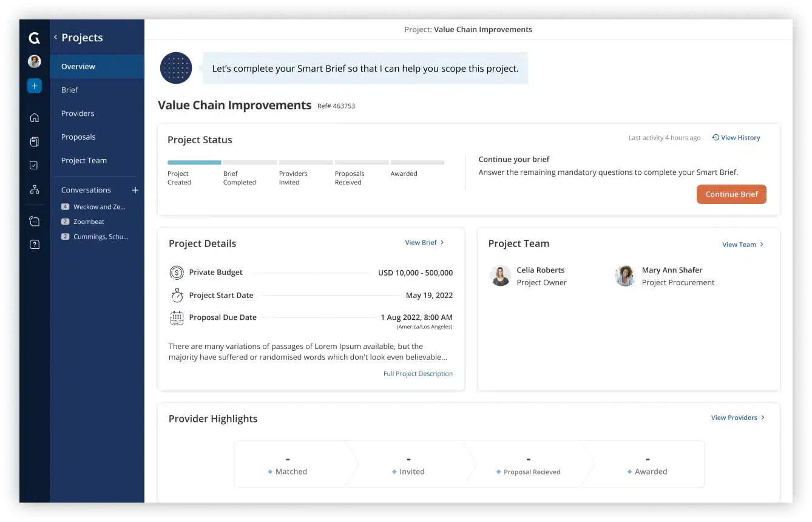Click the Conversations heading

(86, 190)
